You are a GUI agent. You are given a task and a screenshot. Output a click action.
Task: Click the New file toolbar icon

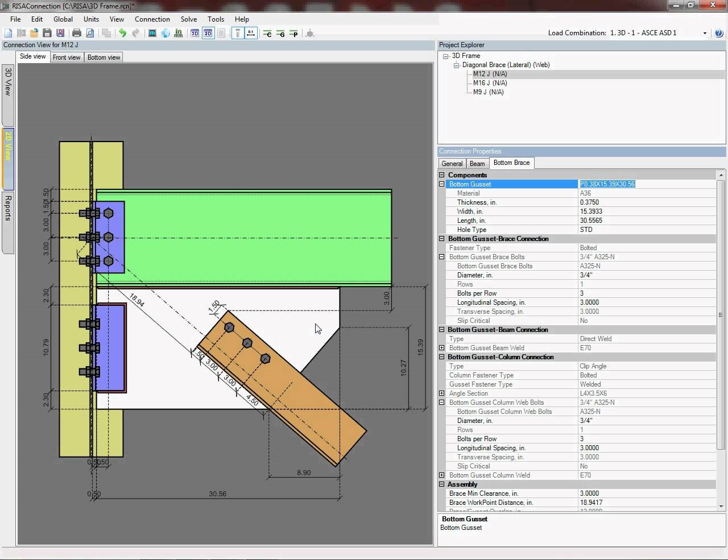tap(9, 34)
